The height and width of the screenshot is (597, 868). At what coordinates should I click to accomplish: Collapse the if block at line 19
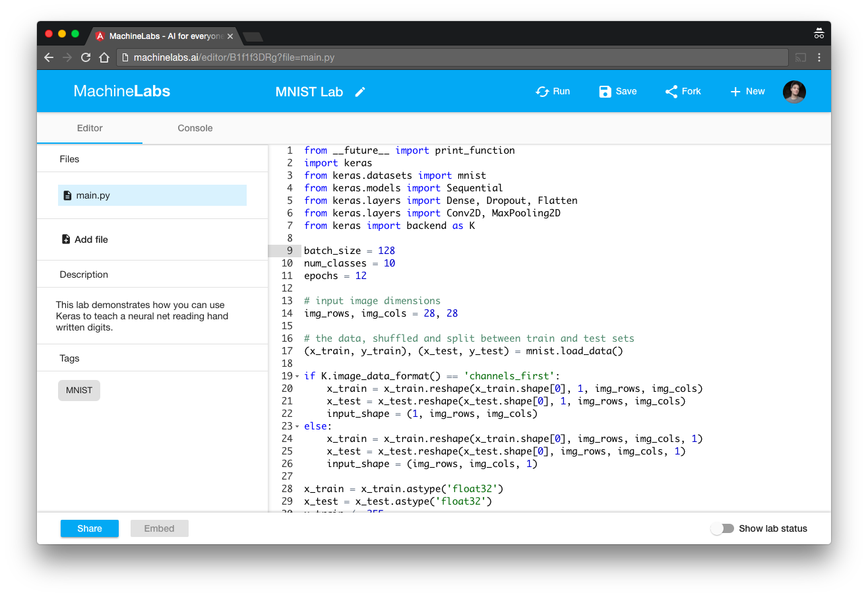pyautogui.click(x=297, y=377)
